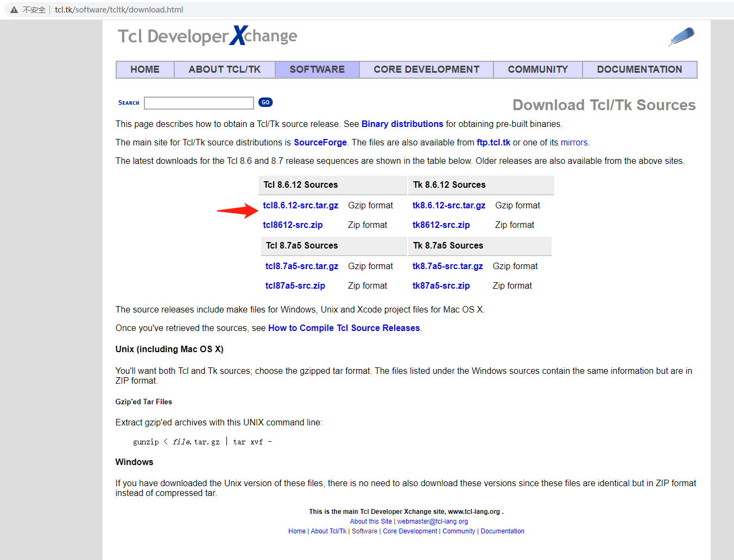Open How to Compile Tcl Source Releases
Image resolution: width=734 pixels, height=560 pixels.
coord(344,328)
